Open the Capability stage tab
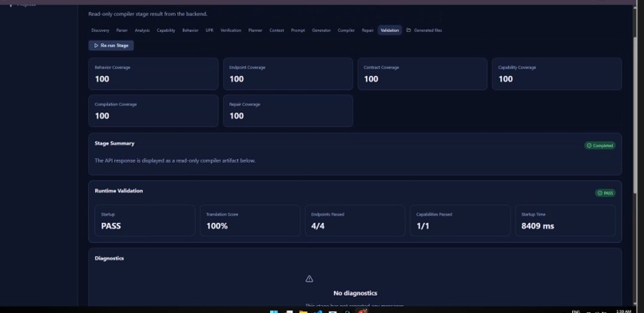This screenshot has width=644, height=313. [166, 30]
